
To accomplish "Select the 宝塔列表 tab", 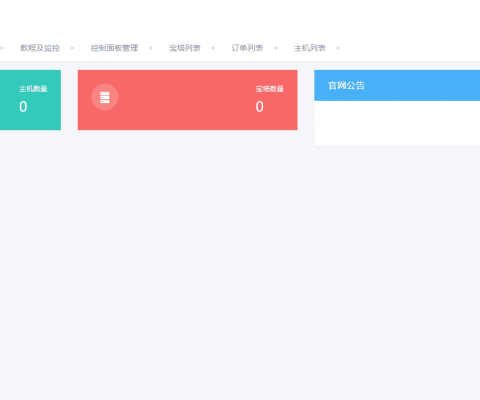I will click(185, 48).
